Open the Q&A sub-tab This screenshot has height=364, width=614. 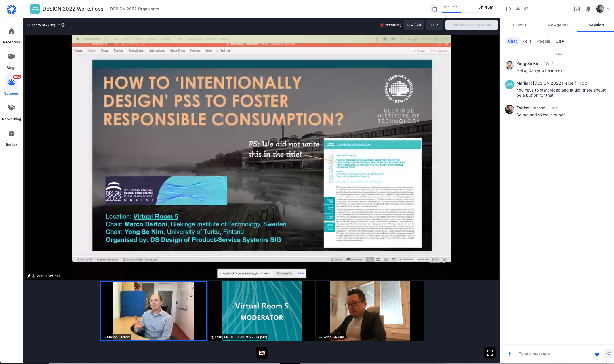point(560,41)
